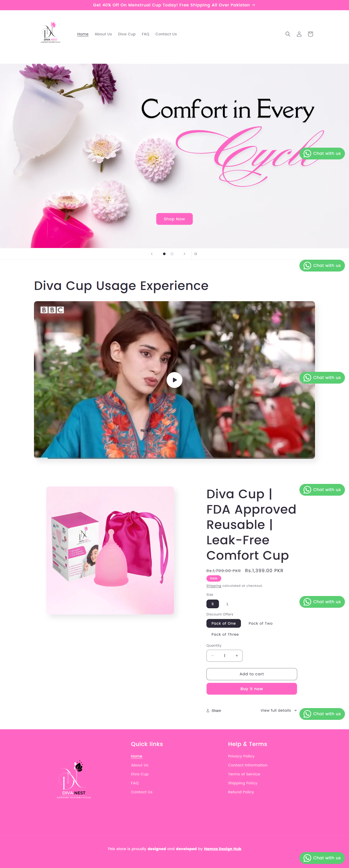The image size is (349, 868).
Task: Select size L option
Action: point(227,604)
